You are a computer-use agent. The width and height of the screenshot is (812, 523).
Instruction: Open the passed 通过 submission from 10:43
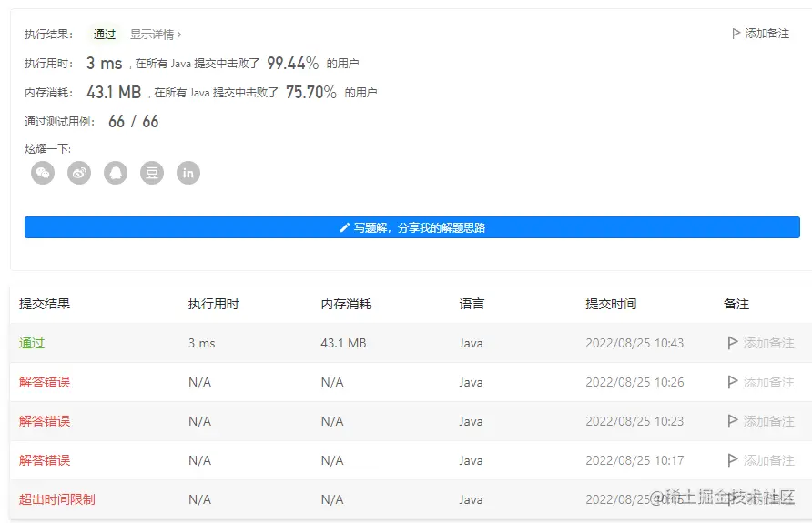tap(32, 343)
